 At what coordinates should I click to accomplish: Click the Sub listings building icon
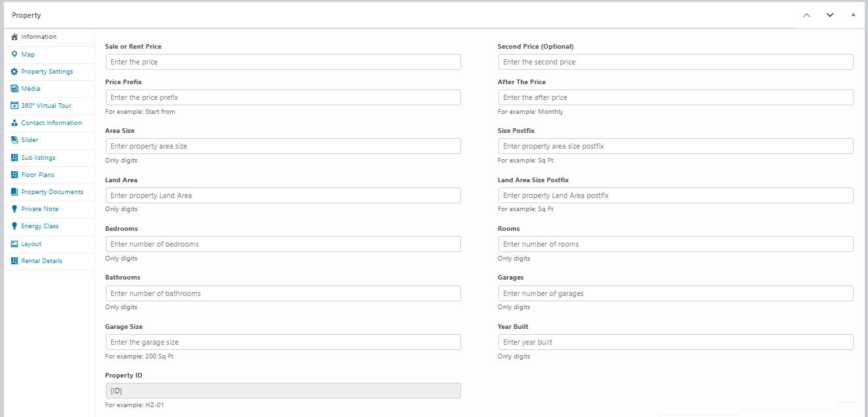(14, 158)
